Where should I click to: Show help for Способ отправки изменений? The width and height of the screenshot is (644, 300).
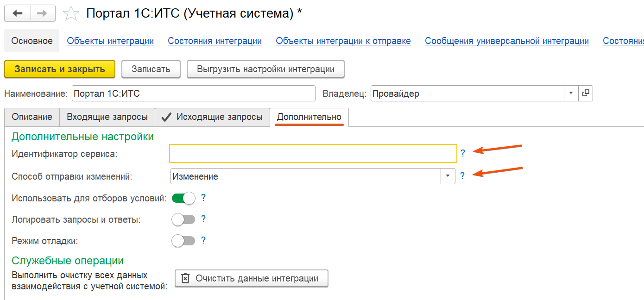pyautogui.click(x=462, y=176)
